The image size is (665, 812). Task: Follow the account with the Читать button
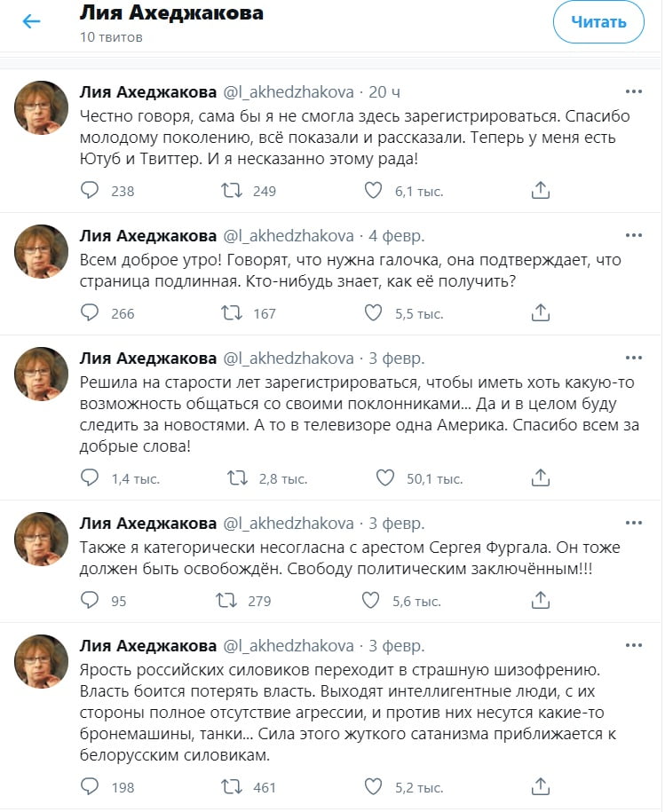coord(598,22)
